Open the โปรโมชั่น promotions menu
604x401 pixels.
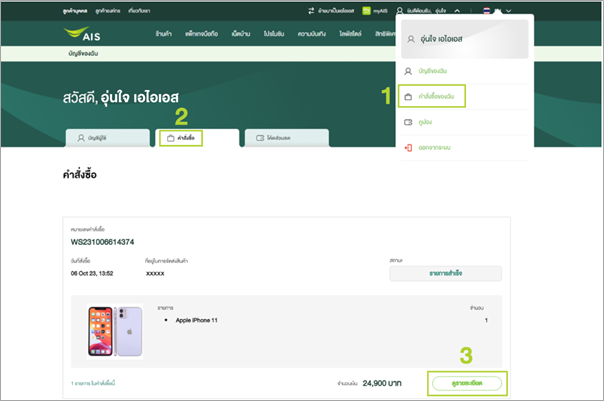coord(274,34)
